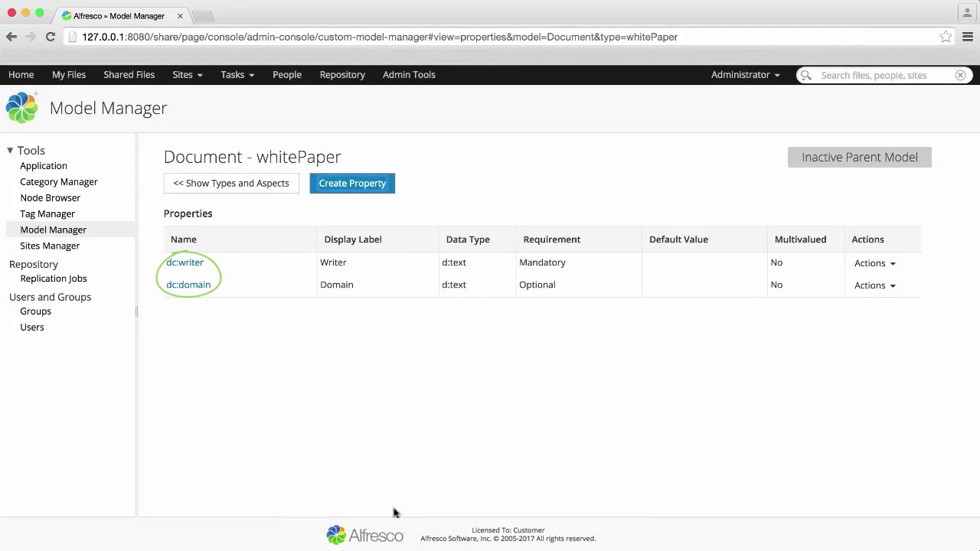Open a new browser tab
This screenshot has height=551, width=980.
[x=203, y=16]
